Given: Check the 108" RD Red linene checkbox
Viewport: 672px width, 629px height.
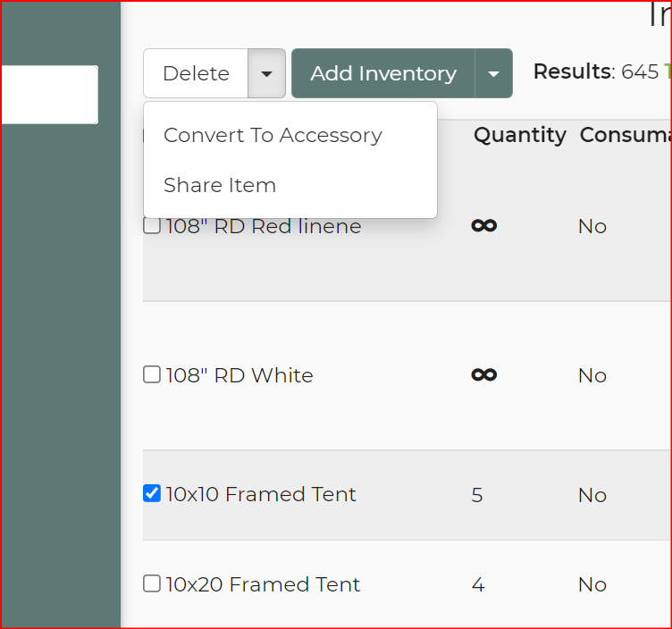Looking at the screenshot, I should 152,227.
